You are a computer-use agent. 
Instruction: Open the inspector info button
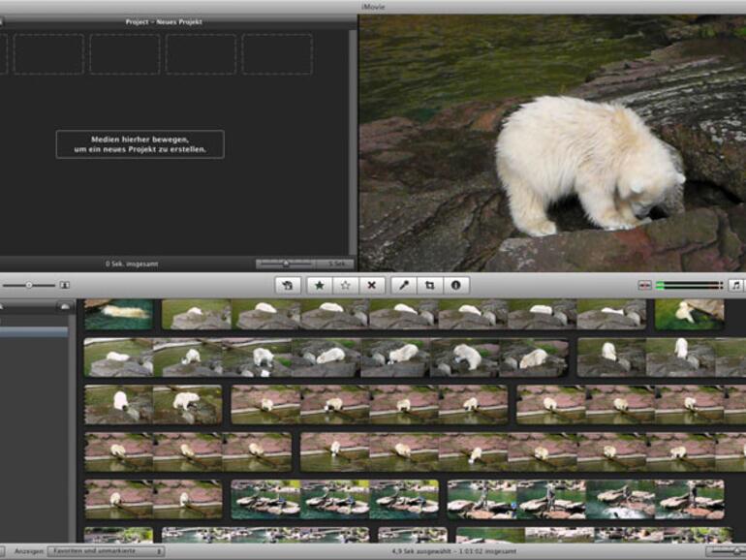[454, 285]
